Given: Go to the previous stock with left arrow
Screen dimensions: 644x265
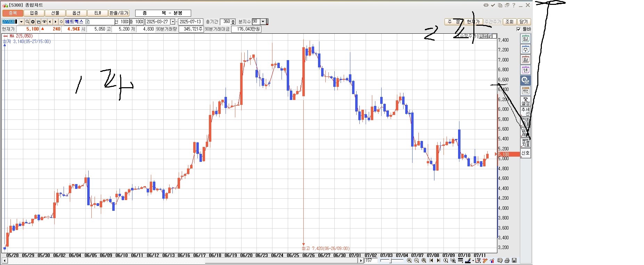Looking at the screenshot, I should [x=50, y=22].
